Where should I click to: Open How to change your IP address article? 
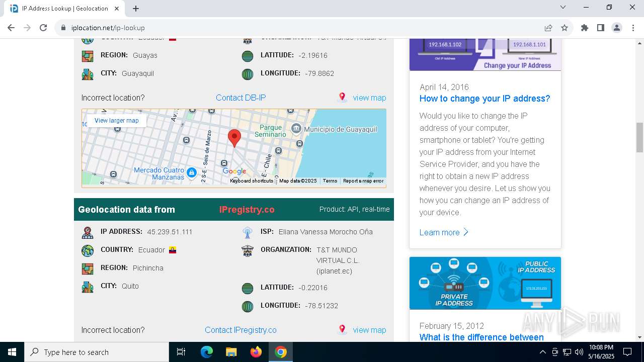tap(485, 99)
